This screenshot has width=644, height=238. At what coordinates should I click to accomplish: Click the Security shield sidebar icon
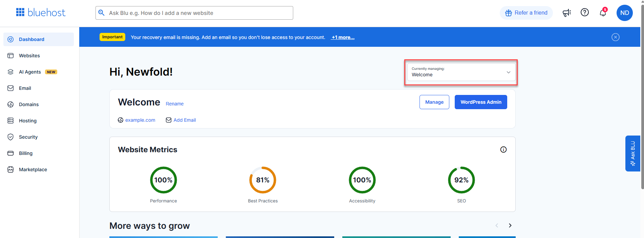(10, 137)
